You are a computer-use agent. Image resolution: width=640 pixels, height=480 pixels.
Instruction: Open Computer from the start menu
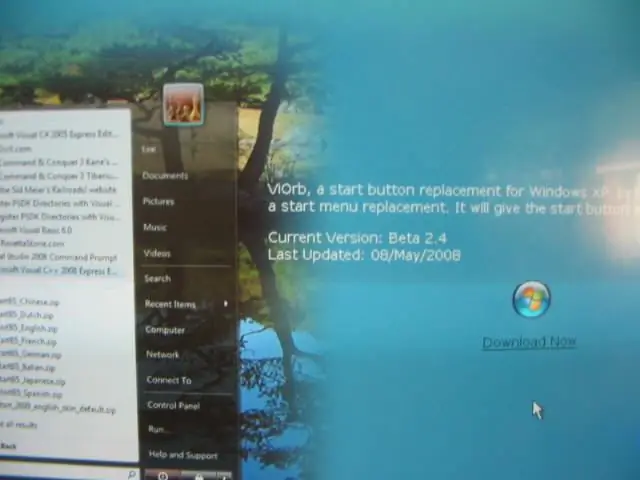click(x=165, y=330)
